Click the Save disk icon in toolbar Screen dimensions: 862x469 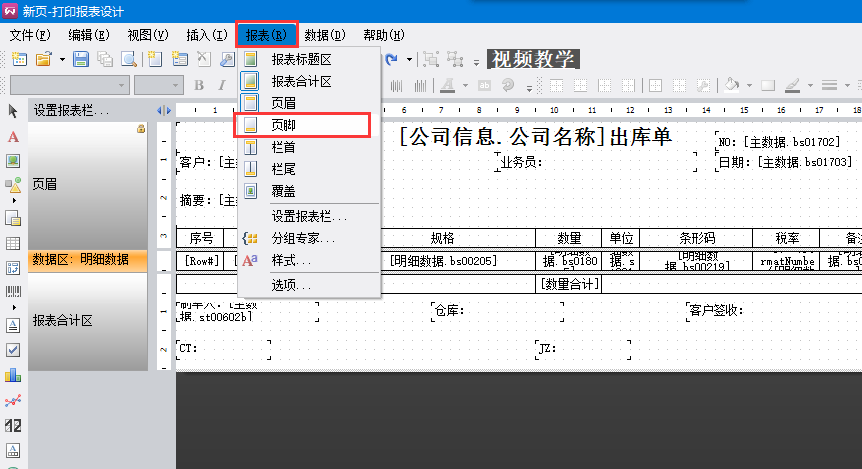(81, 60)
